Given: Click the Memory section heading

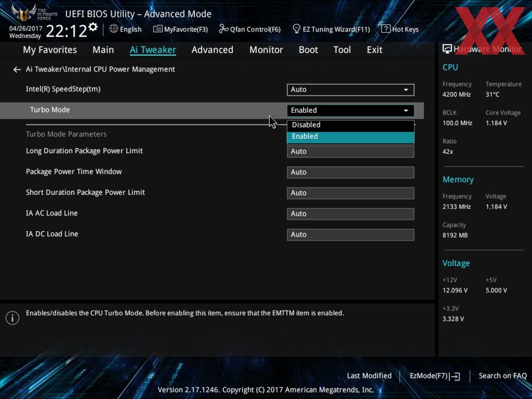Looking at the screenshot, I should 458,180.
